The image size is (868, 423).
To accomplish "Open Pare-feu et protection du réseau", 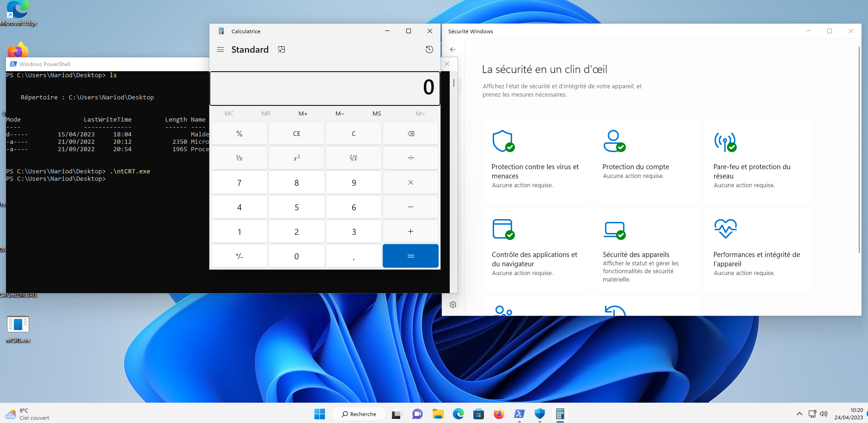I will click(x=758, y=162).
